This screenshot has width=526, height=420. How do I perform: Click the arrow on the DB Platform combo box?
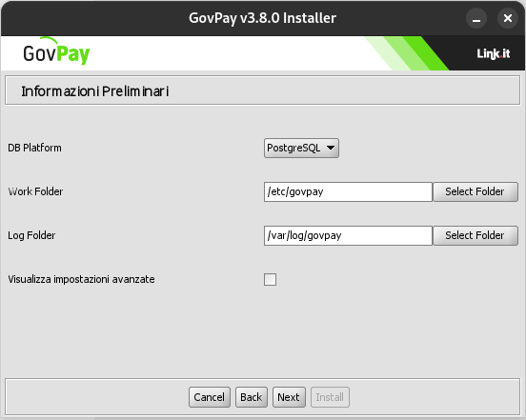331,148
